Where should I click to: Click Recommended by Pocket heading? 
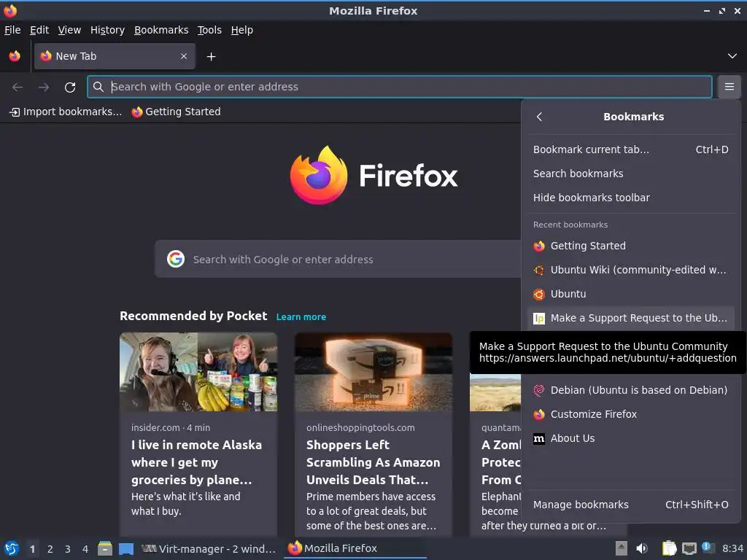pos(193,316)
